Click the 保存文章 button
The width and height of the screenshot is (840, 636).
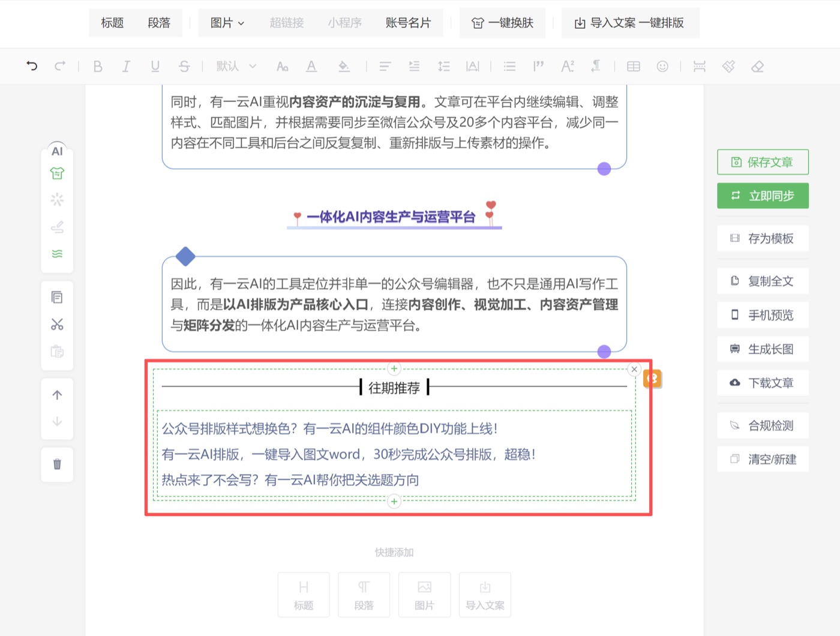pos(763,162)
